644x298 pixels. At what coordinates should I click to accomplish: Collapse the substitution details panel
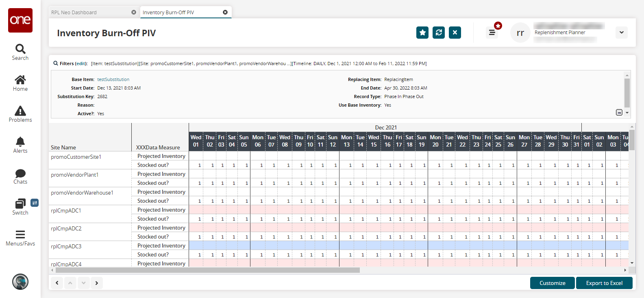click(619, 112)
